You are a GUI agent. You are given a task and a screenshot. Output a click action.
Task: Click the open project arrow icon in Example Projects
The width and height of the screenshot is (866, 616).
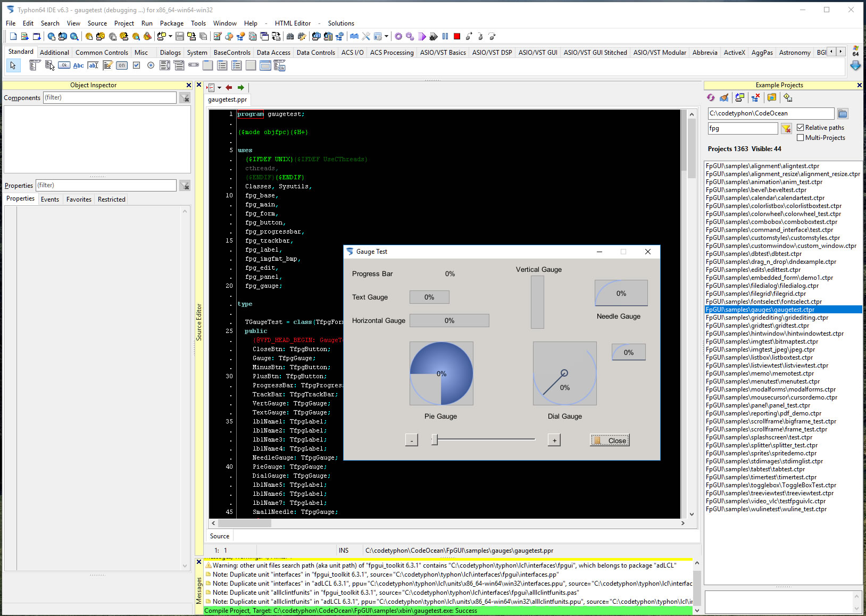click(x=740, y=97)
